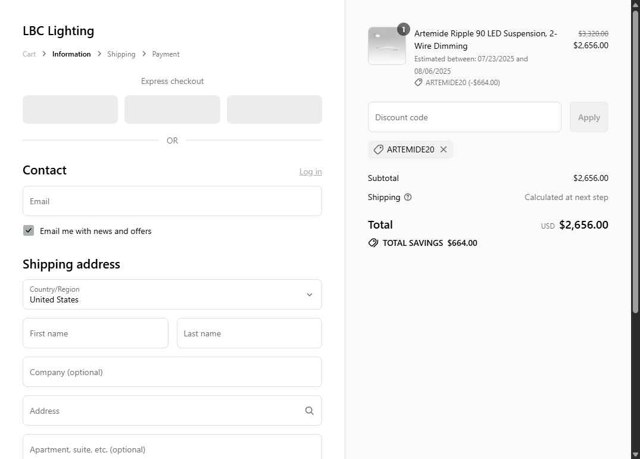Click the Artemide Ripple product thumbnail
Image resolution: width=640 pixels, height=459 pixels.
click(387, 46)
